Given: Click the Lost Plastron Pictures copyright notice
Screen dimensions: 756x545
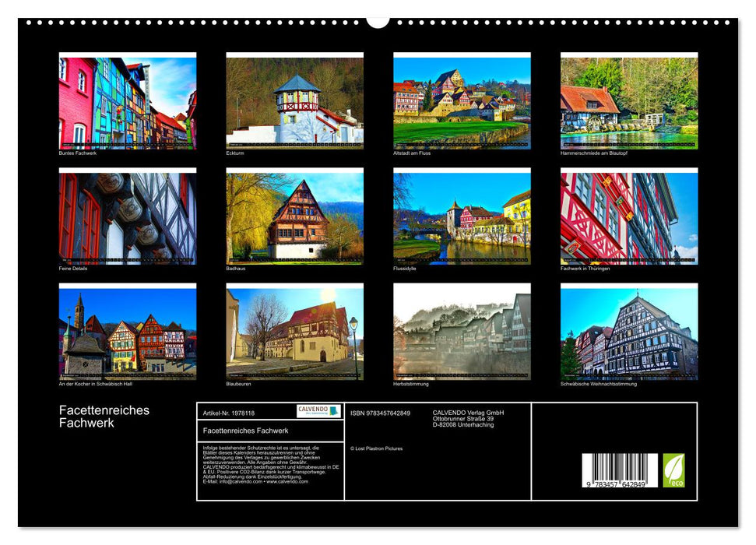Looking at the screenshot, I should 377,448.
